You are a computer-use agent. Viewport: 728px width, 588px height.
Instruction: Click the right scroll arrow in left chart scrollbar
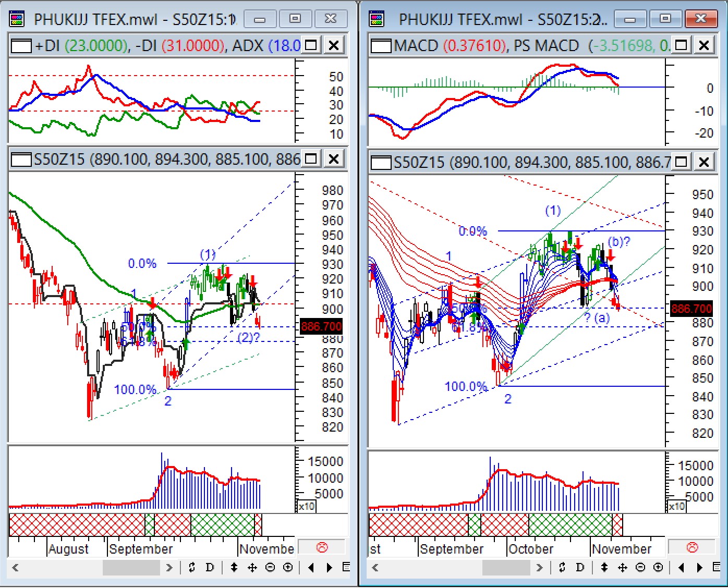click(x=169, y=567)
